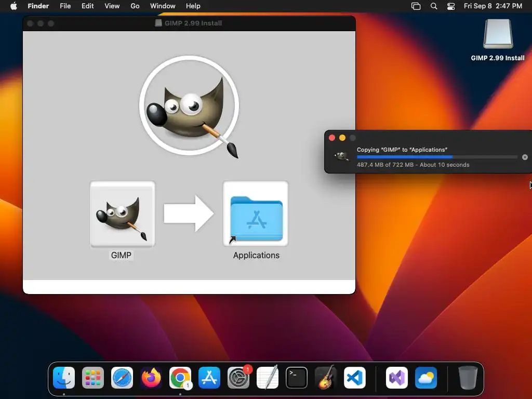Launch Google Chrome from the Dock
The height and width of the screenshot is (399, 532).
180,378
